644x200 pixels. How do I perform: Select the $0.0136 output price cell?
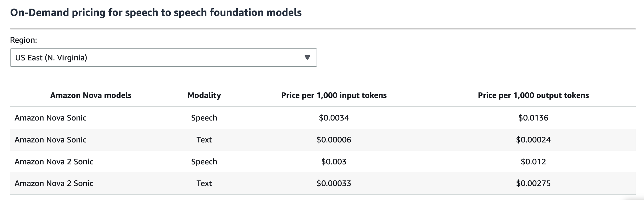(x=533, y=118)
